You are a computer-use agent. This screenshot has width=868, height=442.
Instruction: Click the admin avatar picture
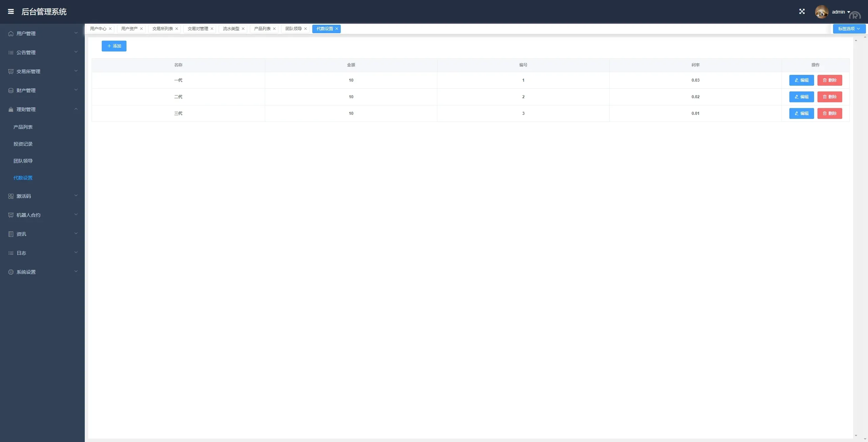coord(821,12)
